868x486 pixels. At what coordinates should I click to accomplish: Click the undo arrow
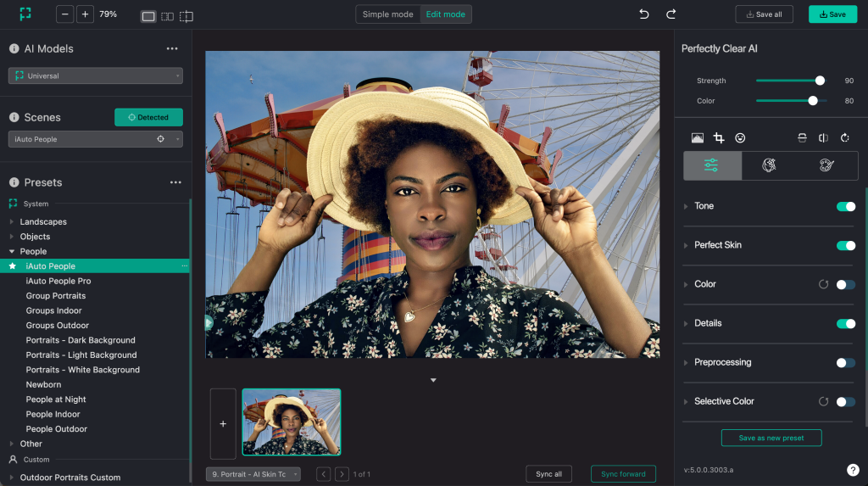(x=644, y=14)
